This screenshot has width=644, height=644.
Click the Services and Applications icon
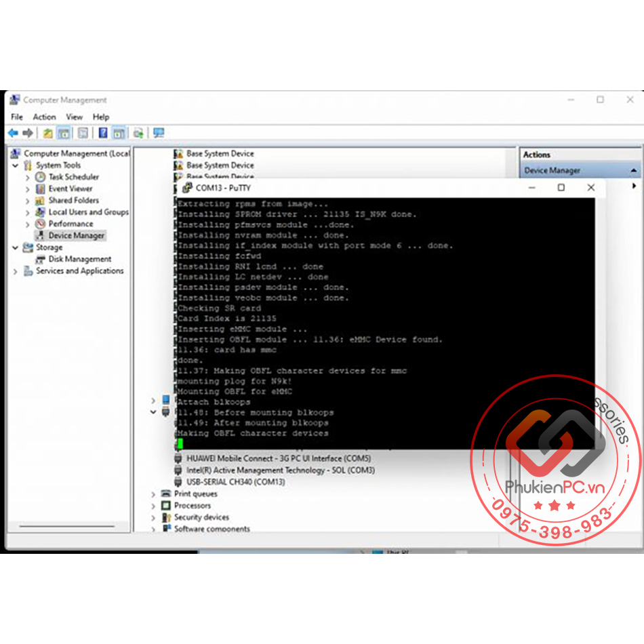point(28,271)
